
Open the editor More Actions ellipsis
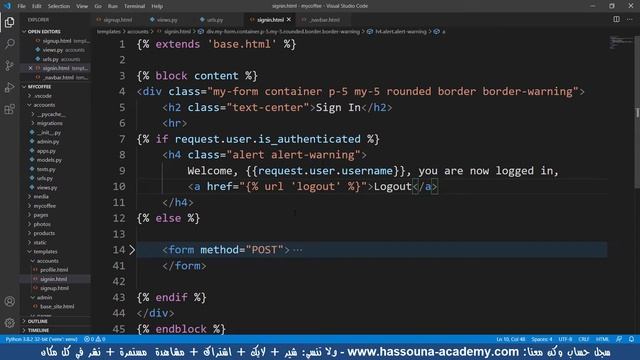coord(629,19)
